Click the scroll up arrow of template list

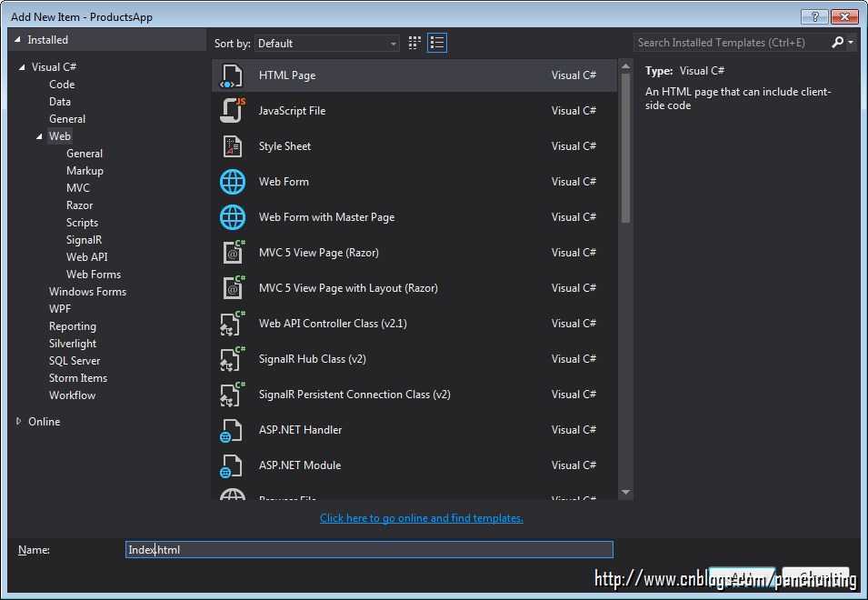(x=625, y=66)
